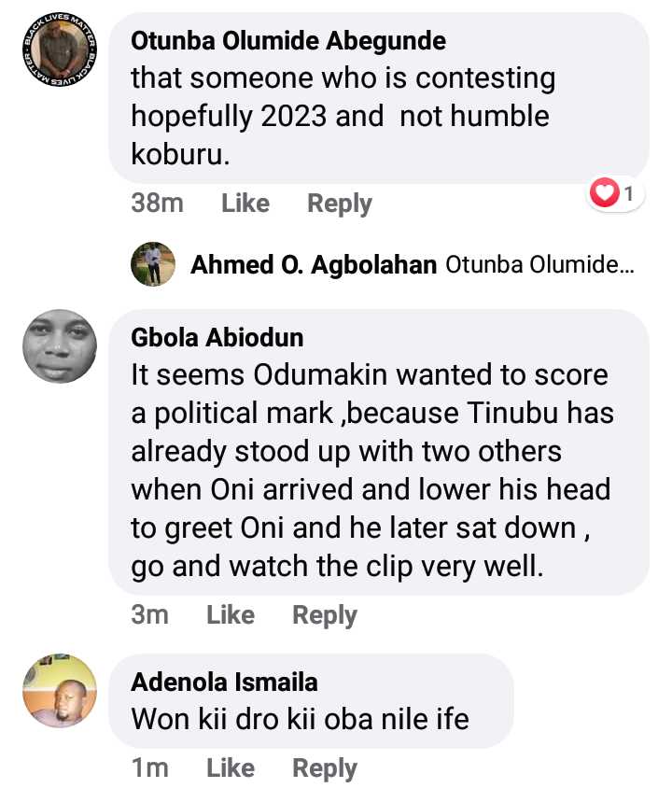Click Gbola Abiodun's name link

click(217, 338)
